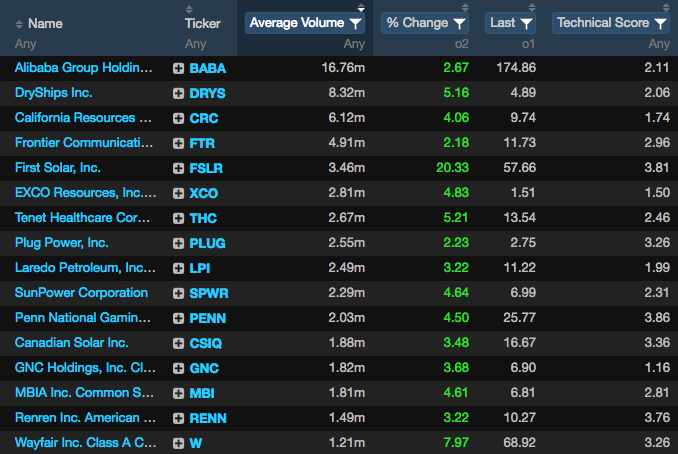Open the Average Volume filter button
This screenshot has width=678, height=454.
pos(305,23)
